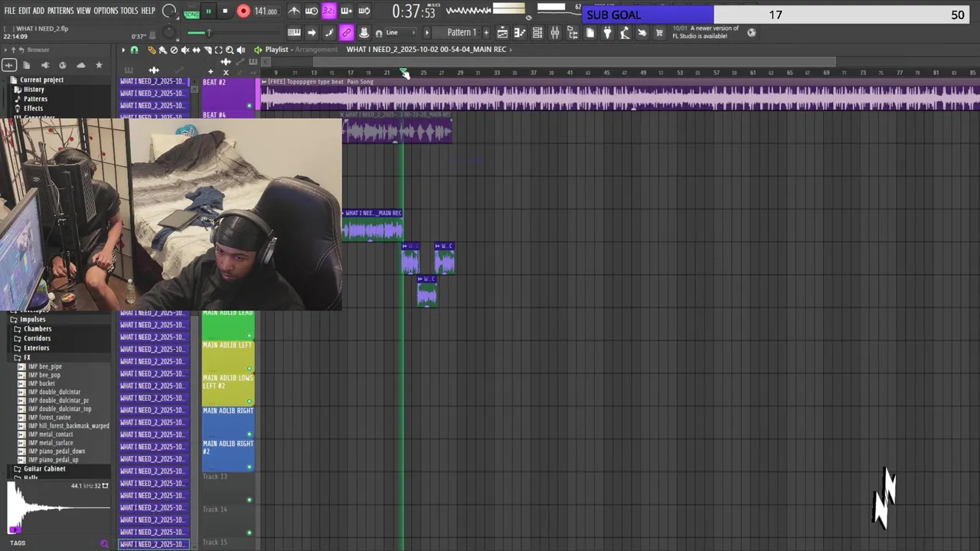Open the plugin picker plug icon
The width and height of the screenshot is (980, 551).
tap(607, 33)
